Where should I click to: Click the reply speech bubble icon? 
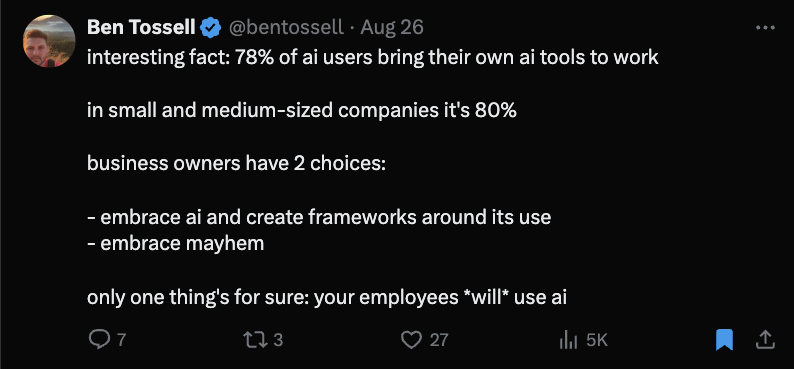point(97,340)
